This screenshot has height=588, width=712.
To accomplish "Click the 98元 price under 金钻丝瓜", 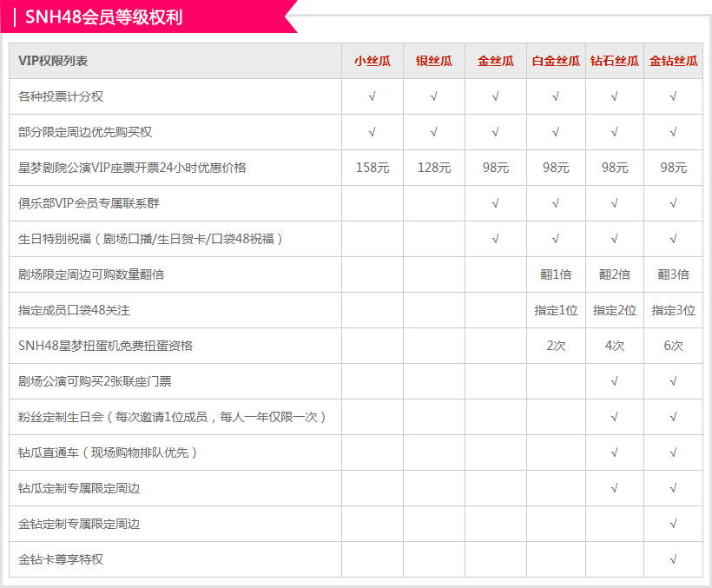I will 674,168.
